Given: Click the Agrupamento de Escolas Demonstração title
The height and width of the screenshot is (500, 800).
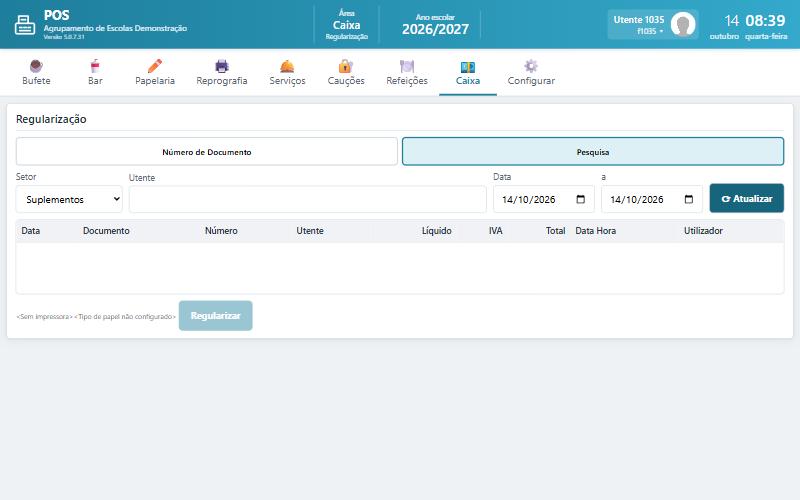Looking at the screenshot, I should [x=115, y=28].
